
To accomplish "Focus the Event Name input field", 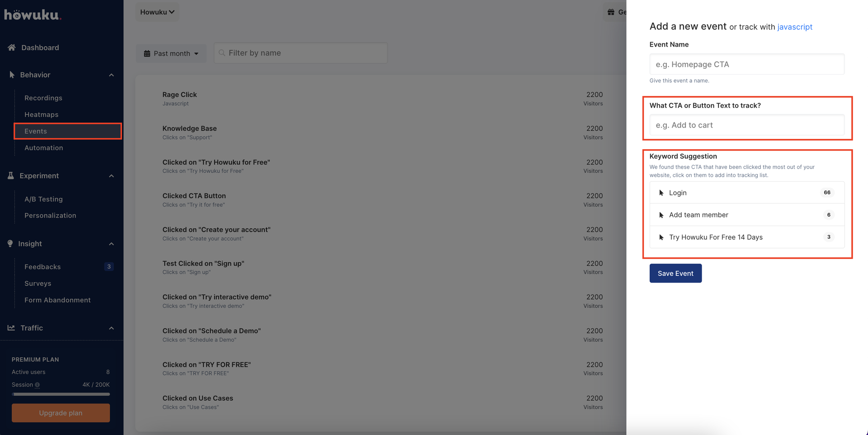I will (x=746, y=64).
